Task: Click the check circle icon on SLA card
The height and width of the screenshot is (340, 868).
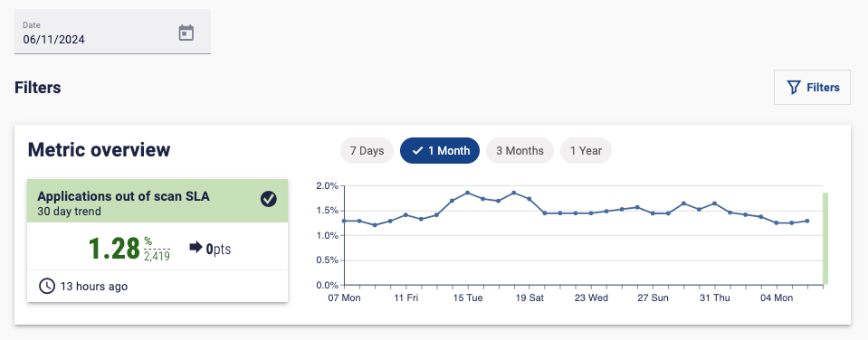Action: 269,199
